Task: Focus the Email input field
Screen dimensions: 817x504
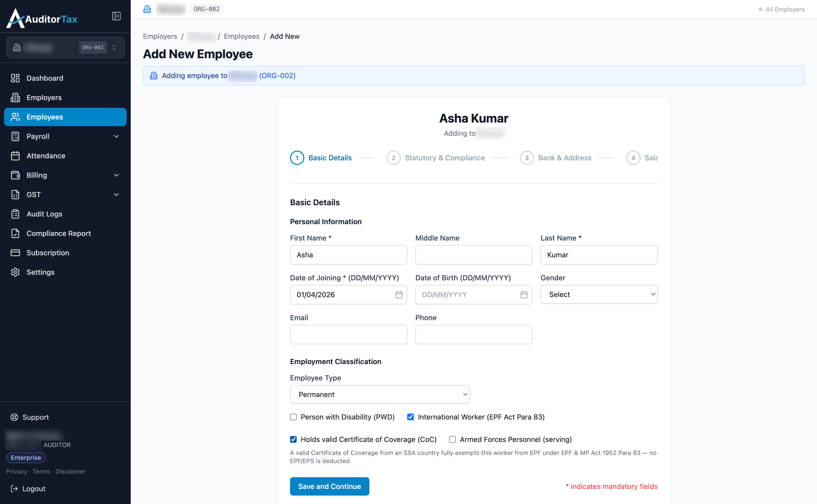Action: (x=348, y=334)
